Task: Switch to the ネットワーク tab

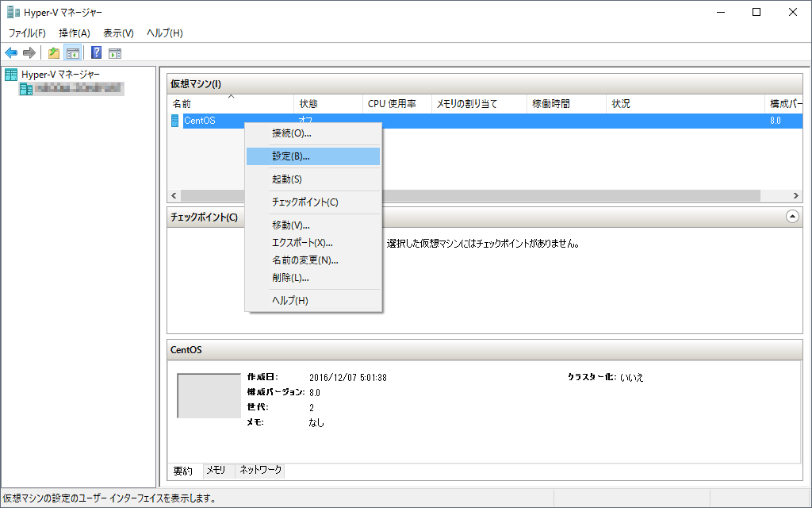Action: [x=260, y=470]
